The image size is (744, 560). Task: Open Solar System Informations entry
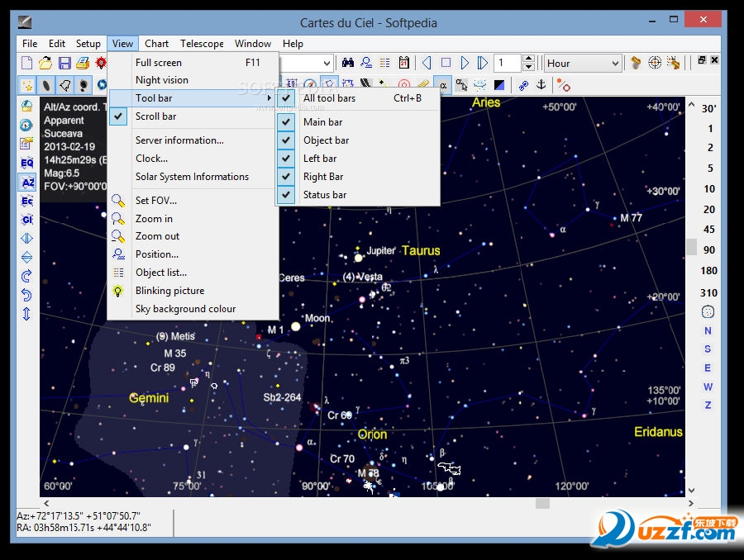(192, 177)
